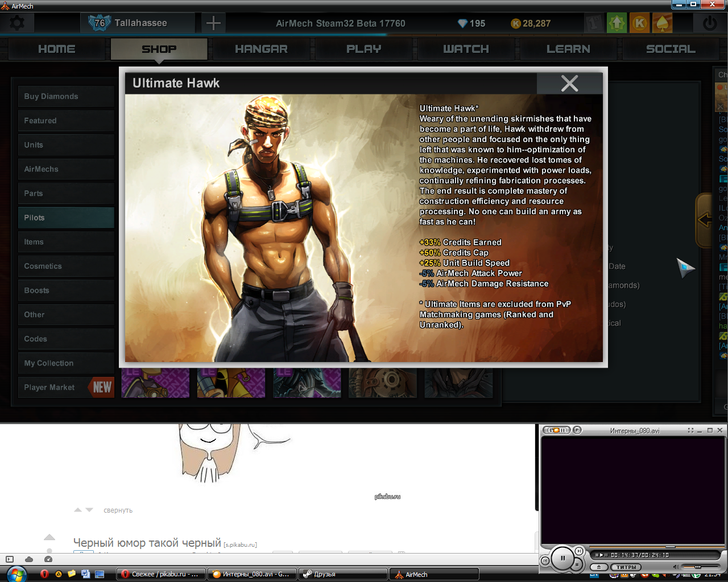This screenshot has height=582, width=728.
Task: Select the Pilots shop category
Action: pos(66,218)
